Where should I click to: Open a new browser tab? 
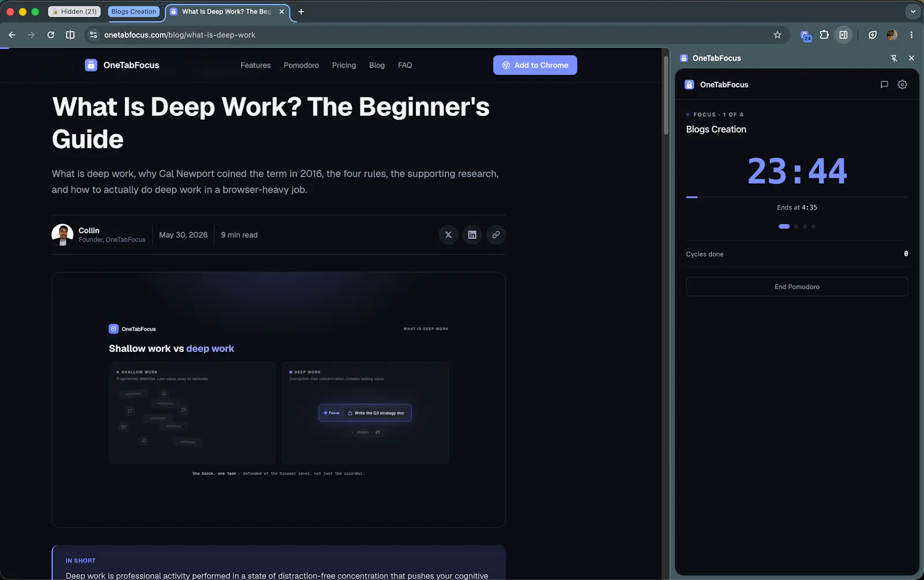(x=301, y=12)
